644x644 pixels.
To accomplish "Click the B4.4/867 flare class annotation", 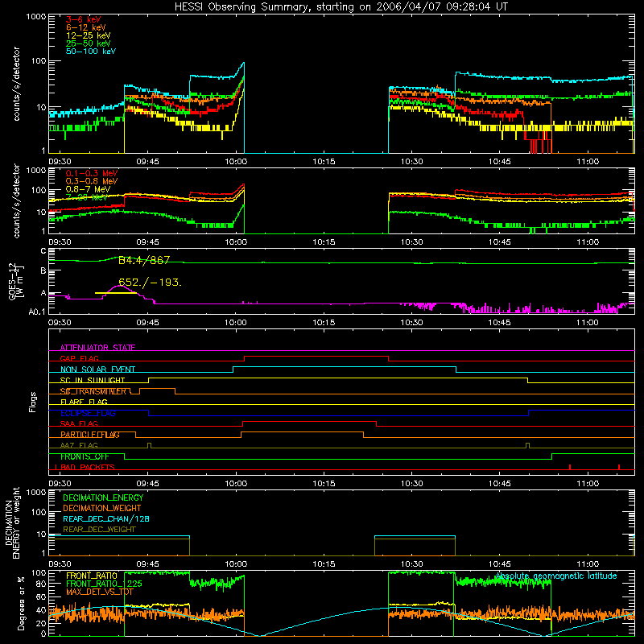I will (144, 260).
